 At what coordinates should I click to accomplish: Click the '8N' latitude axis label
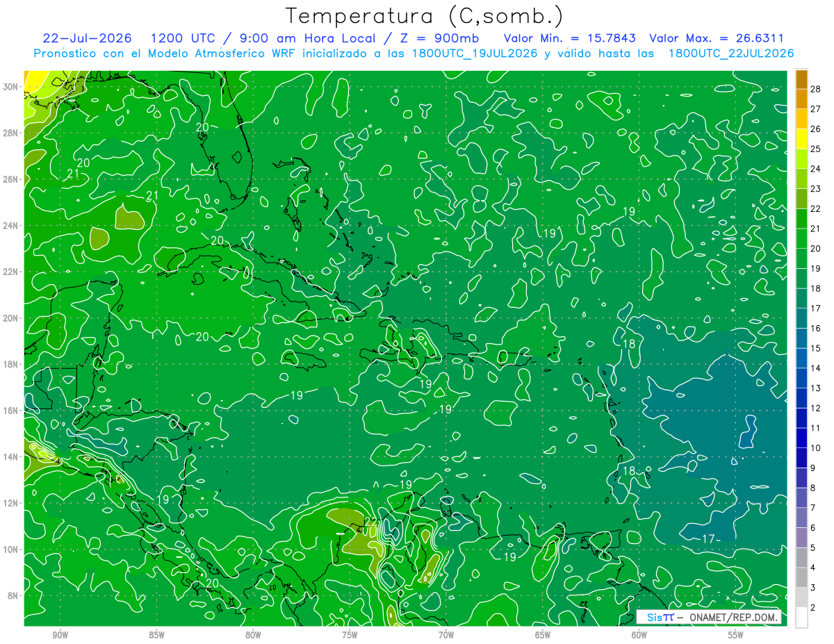tap(13, 595)
